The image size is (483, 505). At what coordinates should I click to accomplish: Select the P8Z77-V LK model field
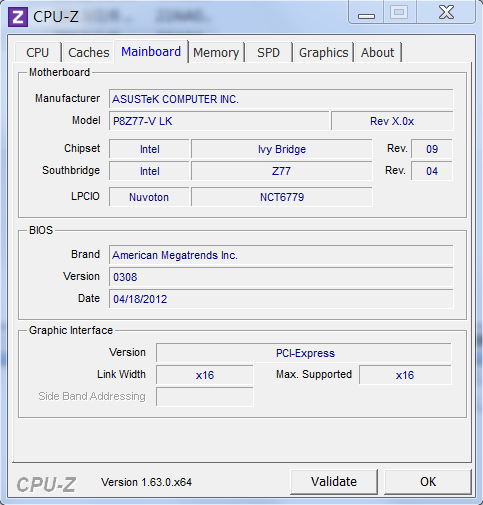219,121
